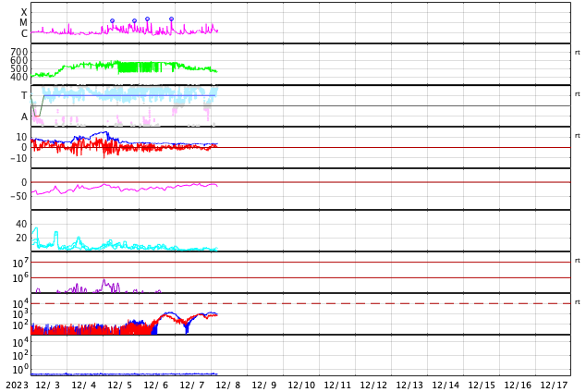
Task: Click the 400 axis value
Action: pyautogui.click(x=19, y=77)
